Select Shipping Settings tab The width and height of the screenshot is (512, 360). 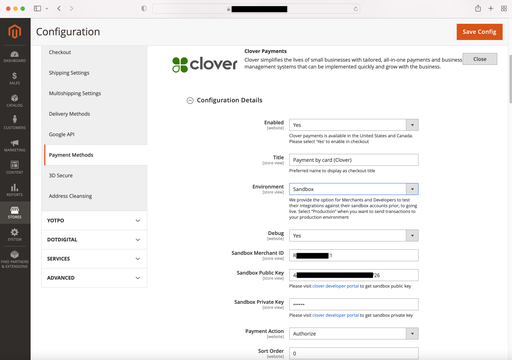pos(94,73)
